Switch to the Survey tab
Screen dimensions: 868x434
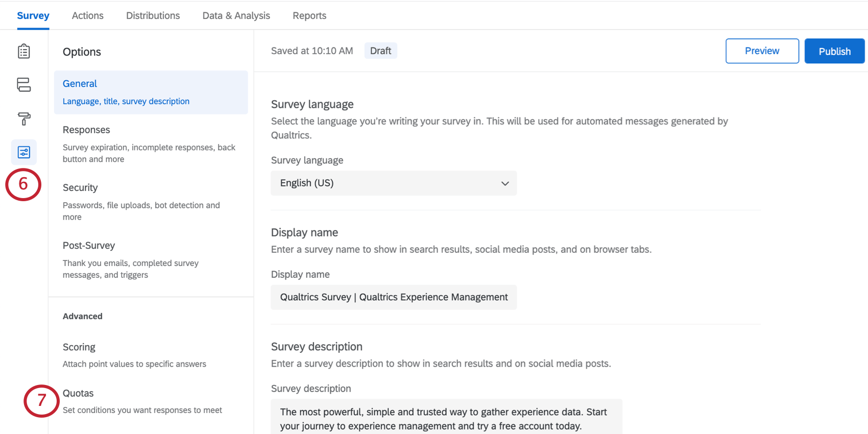click(33, 15)
